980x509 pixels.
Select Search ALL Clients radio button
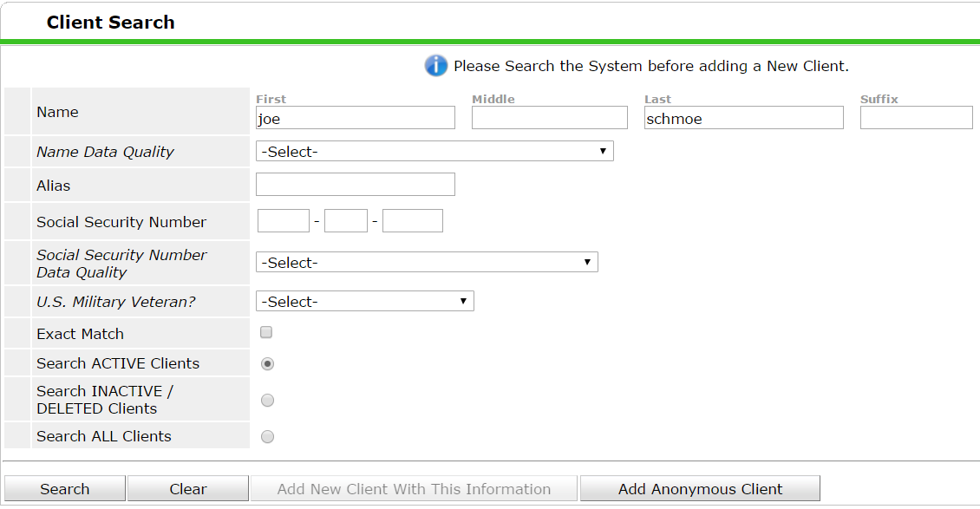click(x=267, y=436)
